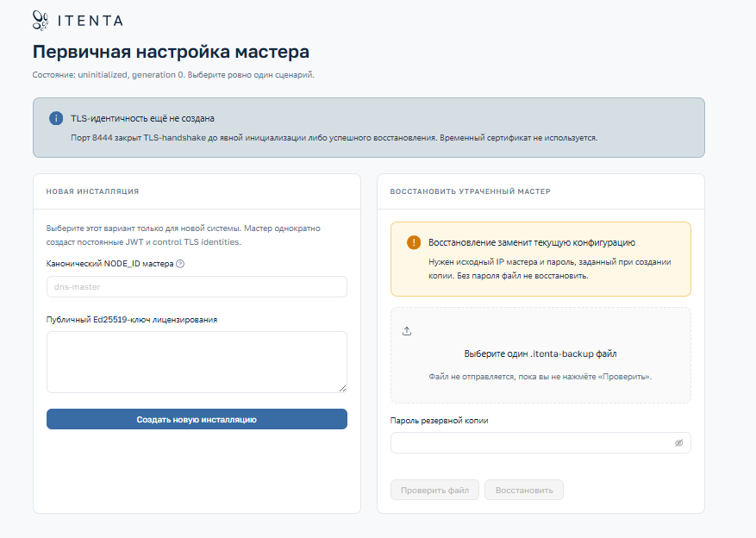This screenshot has height=538, width=756.
Task: Click the "Первичная настройка мастера" heading
Action: [171, 52]
